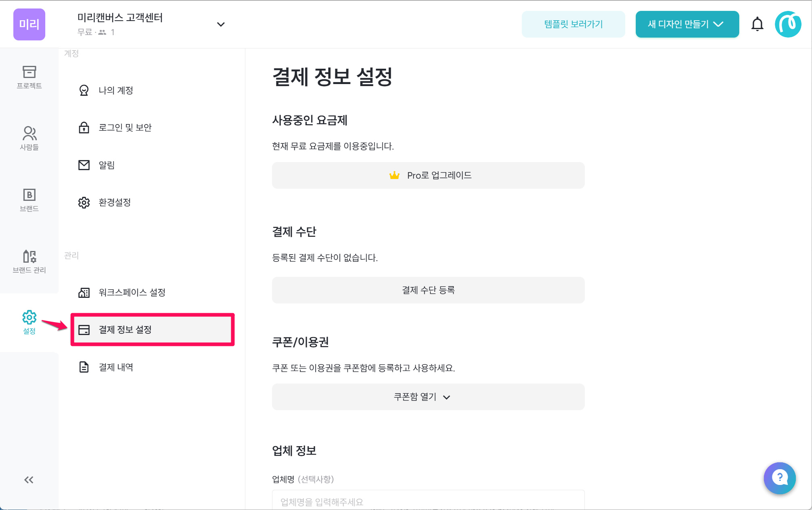The image size is (812, 510).
Task: Collapse sidebar with double chevron icon
Action: point(29,480)
